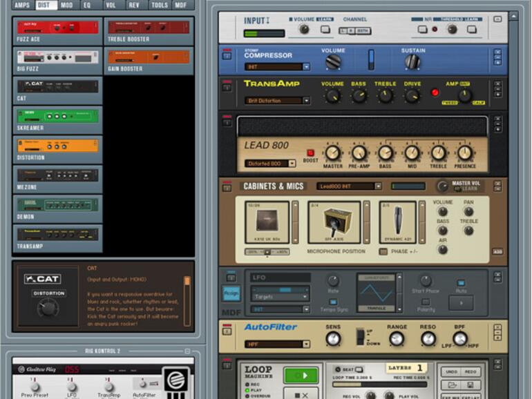Select the TransAmp module in browser
The image size is (532, 399).
click(57, 238)
